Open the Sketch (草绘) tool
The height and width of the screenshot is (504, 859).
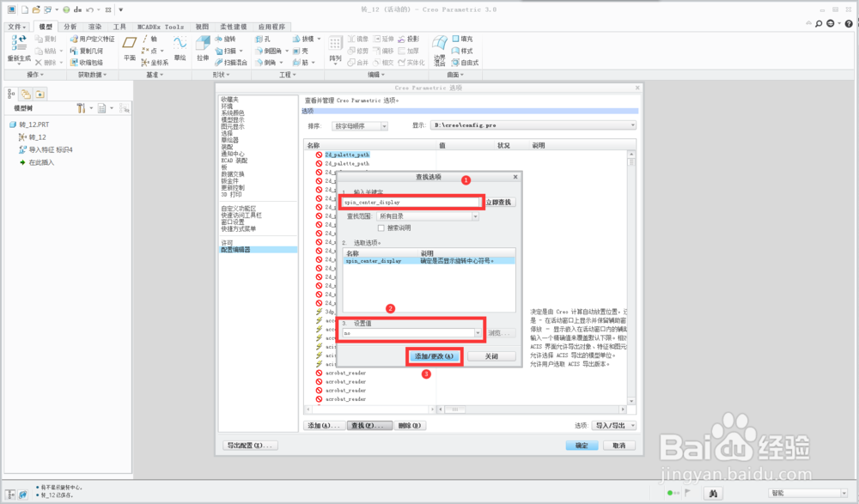coord(180,47)
